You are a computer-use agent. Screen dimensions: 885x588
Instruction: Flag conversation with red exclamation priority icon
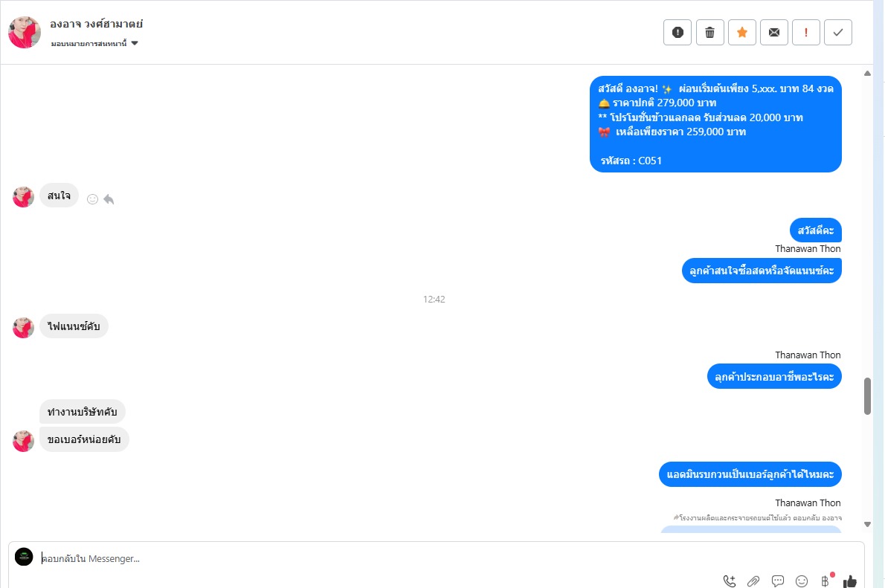806,33
